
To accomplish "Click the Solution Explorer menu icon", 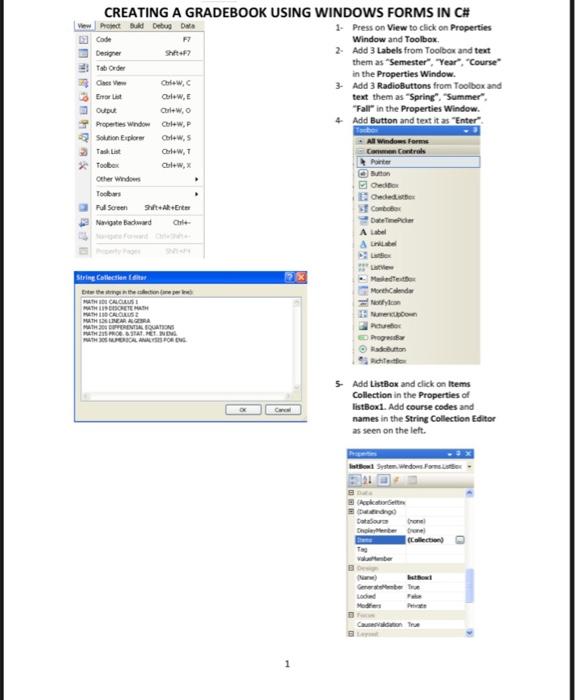I will click(x=83, y=138).
